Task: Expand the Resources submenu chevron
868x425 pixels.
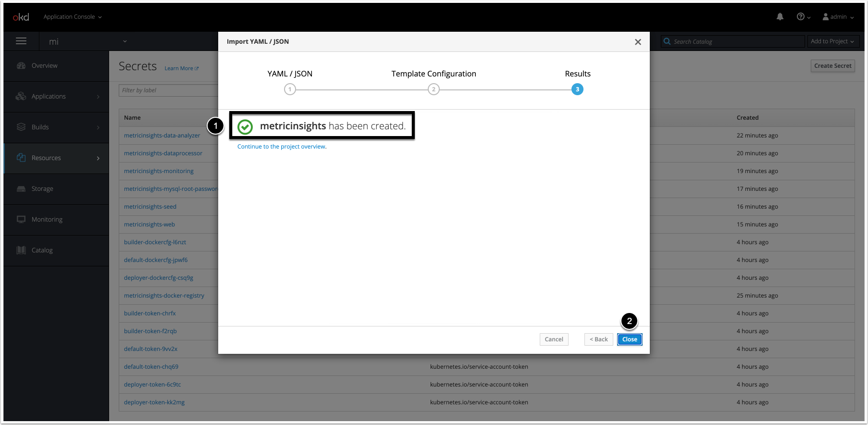Action: click(x=98, y=158)
